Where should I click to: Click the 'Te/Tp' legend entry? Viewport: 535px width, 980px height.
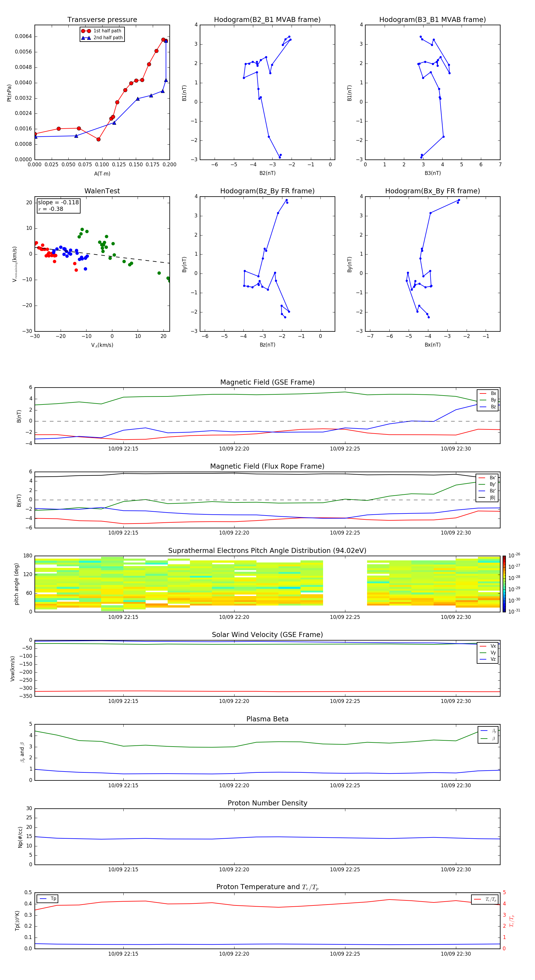click(x=485, y=899)
